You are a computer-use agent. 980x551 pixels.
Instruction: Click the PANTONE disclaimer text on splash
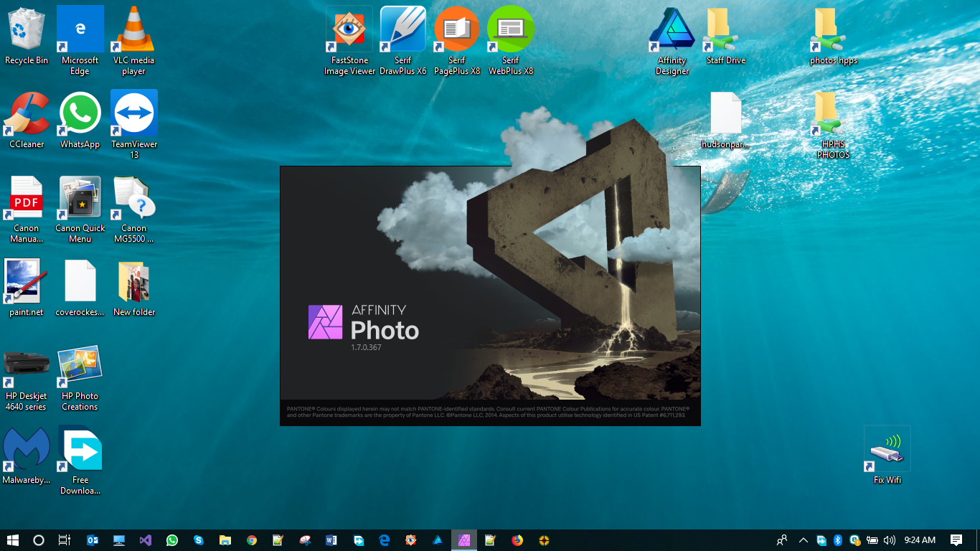[486, 412]
